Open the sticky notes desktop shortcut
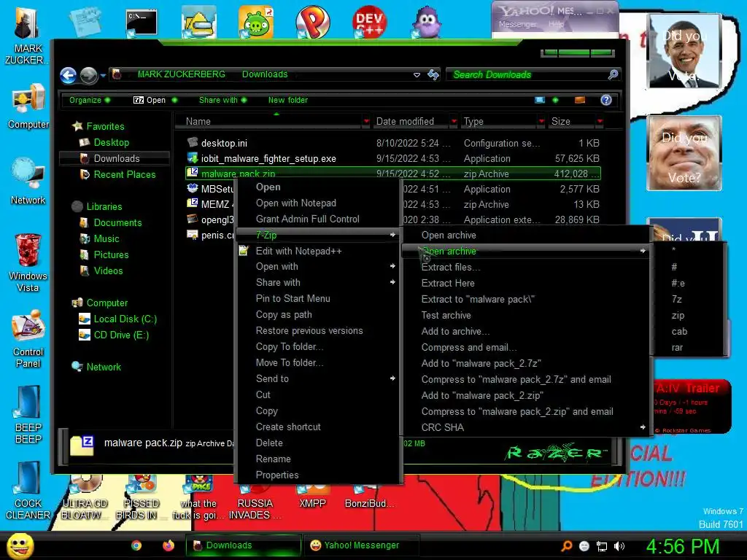747x560 pixels. click(85, 22)
